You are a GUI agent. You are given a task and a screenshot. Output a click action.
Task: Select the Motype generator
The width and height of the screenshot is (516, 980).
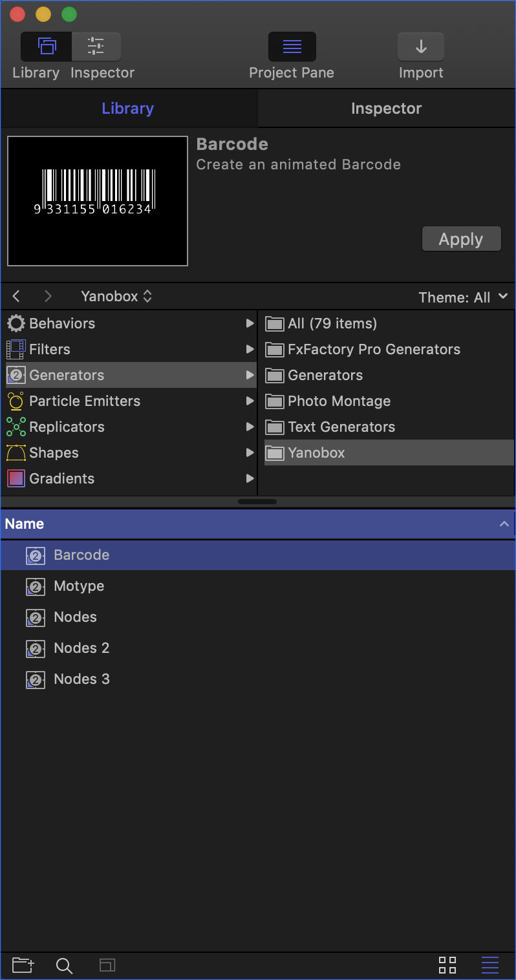(x=79, y=586)
